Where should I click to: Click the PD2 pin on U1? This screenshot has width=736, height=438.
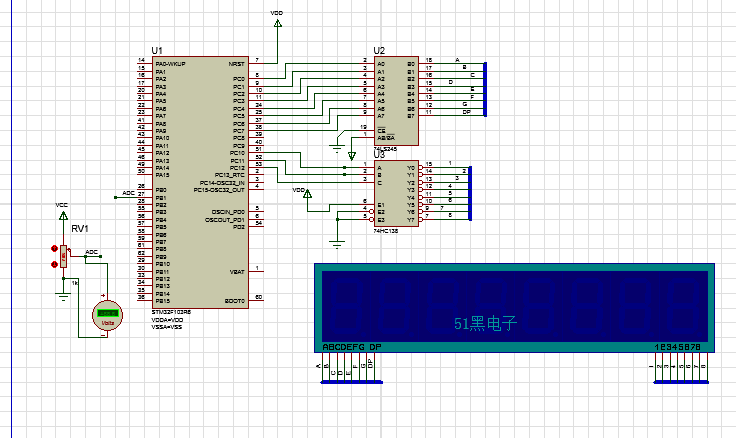256,227
